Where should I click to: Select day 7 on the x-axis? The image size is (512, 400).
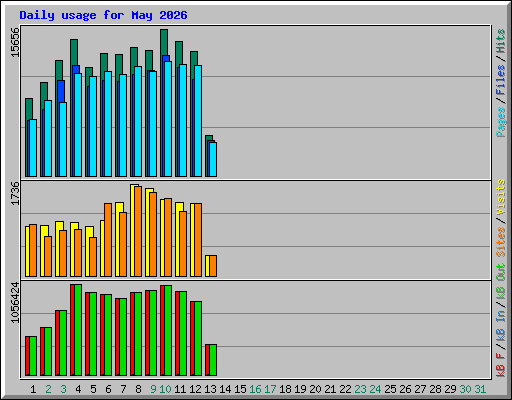[x=123, y=389]
